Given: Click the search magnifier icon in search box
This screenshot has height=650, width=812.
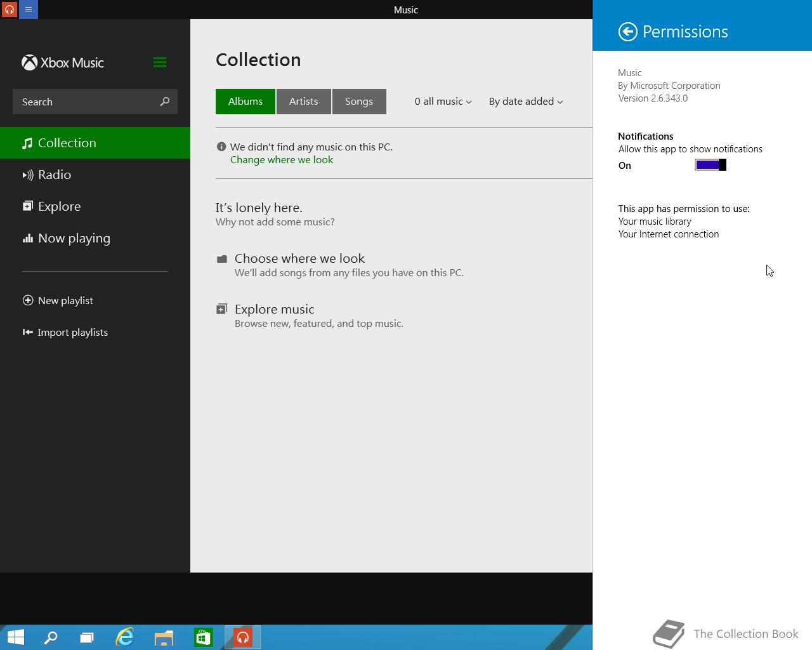Looking at the screenshot, I should point(165,102).
